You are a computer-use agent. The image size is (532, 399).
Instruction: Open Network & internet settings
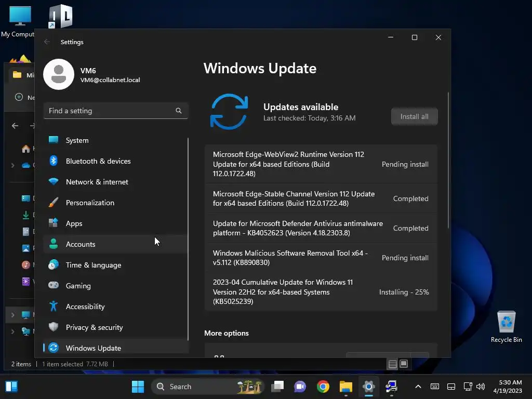coord(115,181)
